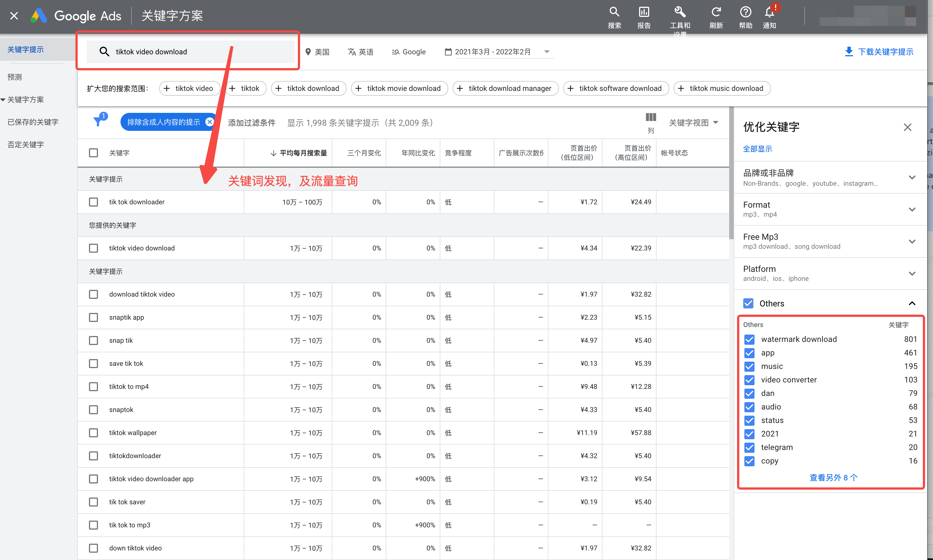The height and width of the screenshot is (560, 933).
Task: Click the location pin for 美国
Action: [x=308, y=52]
